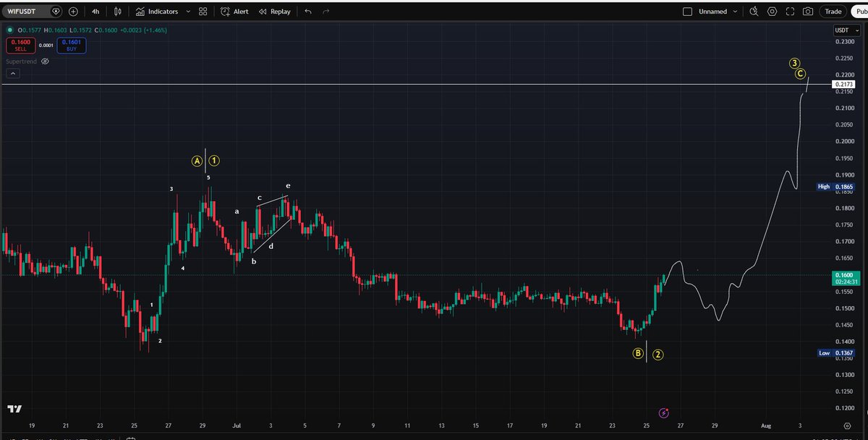868x440 pixels.
Task: Click the Aug date label on time axis
Action: (x=765, y=426)
